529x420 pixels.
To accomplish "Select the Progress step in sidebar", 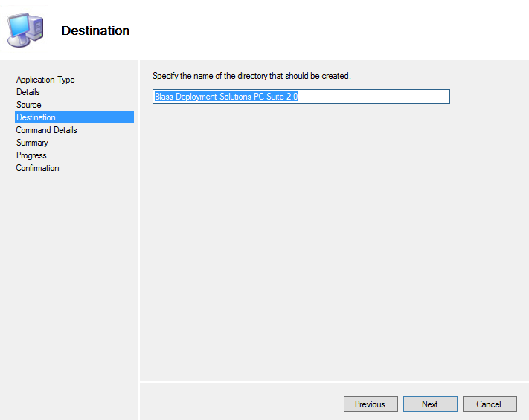I will (x=31, y=155).
